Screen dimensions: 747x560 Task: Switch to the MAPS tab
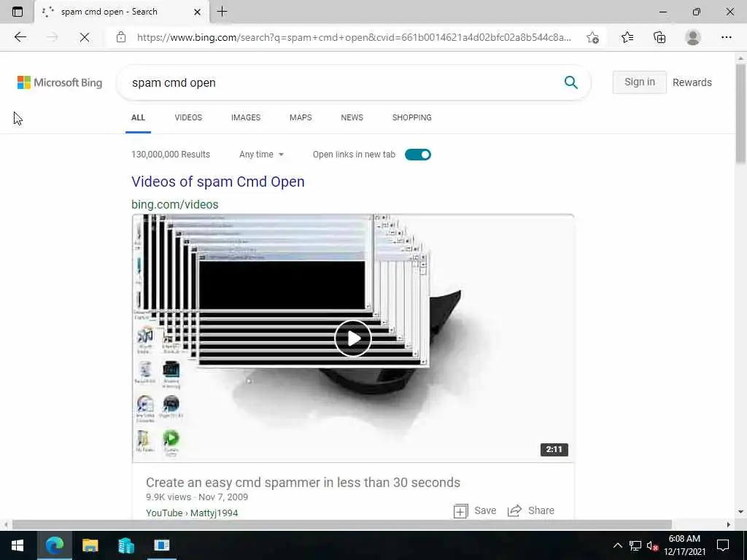(301, 117)
